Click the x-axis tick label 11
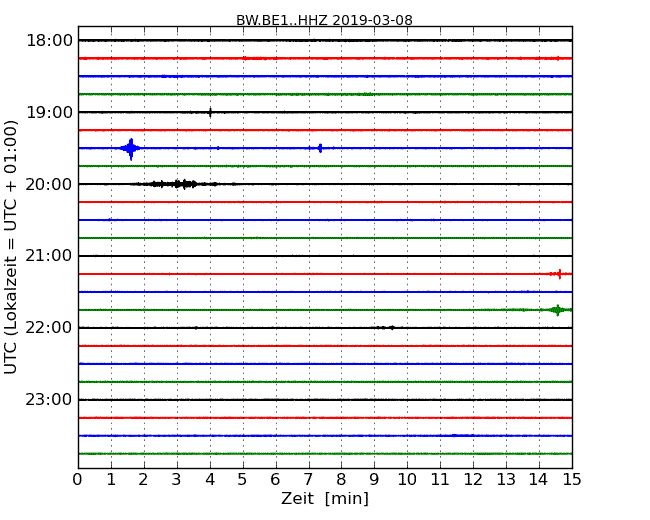The height and width of the screenshot is (520, 650). (x=440, y=479)
